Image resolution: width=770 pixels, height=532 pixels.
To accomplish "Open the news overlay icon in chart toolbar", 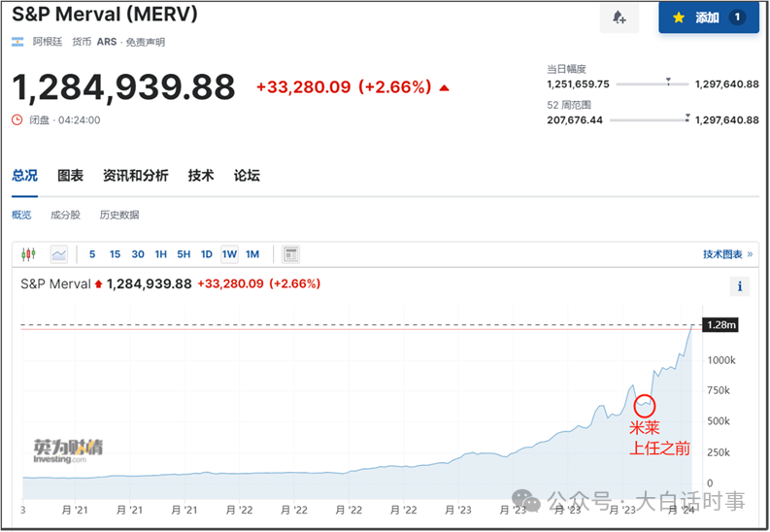I will click(x=290, y=254).
